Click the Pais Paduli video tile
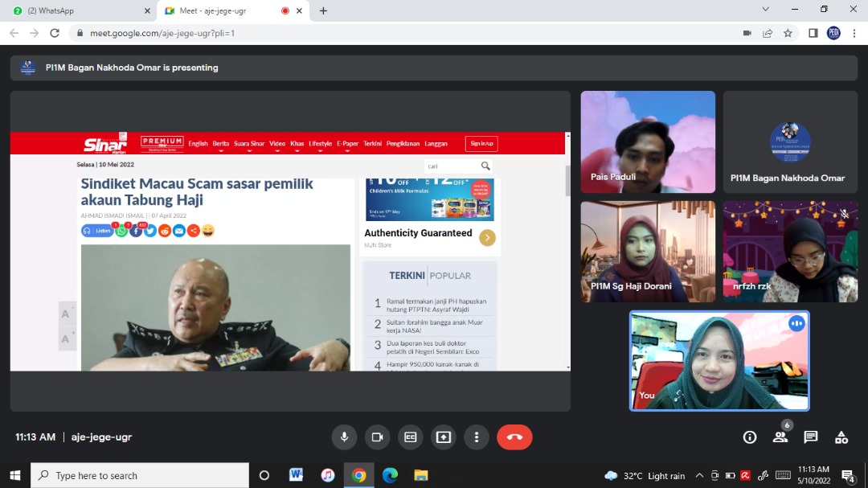Screen dimensions: 868x488 click(x=648, y=141)
